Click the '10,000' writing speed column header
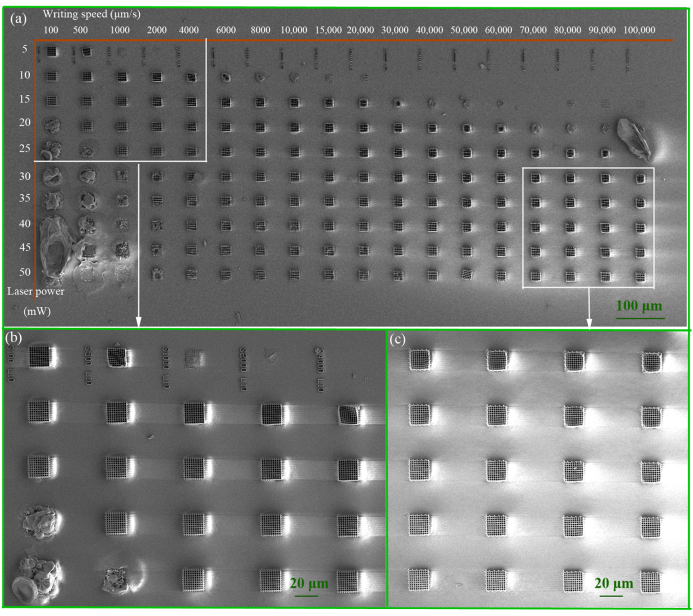693x616 pixels. 294,30
